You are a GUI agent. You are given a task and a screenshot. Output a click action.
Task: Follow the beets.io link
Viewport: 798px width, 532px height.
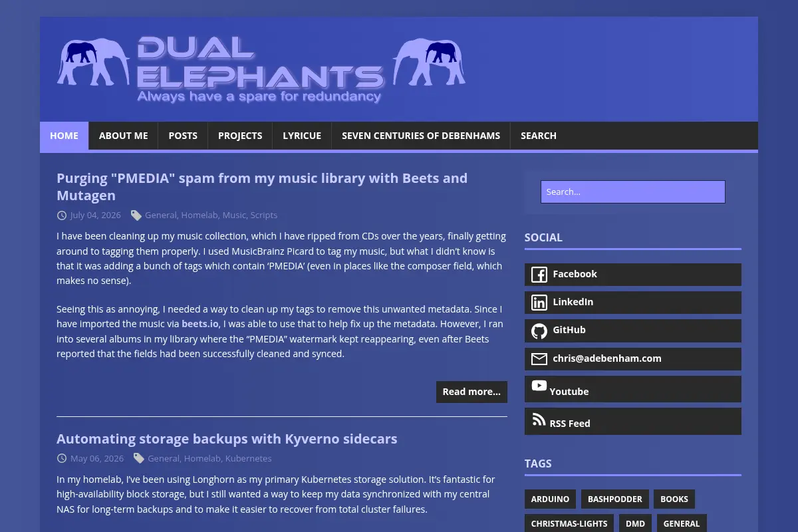point(200,325)
